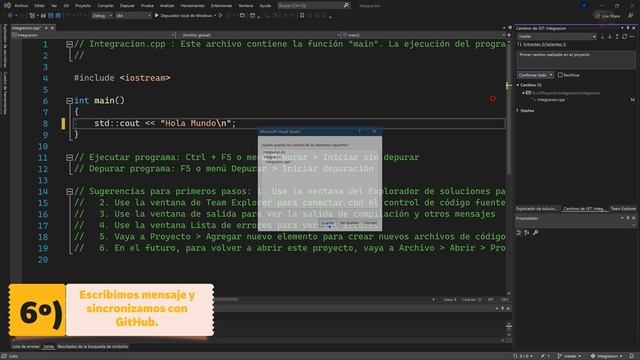This screenshot has height=360, width=640.
Task: Click Cancelar in the save dialog
Action: point(370,223)
